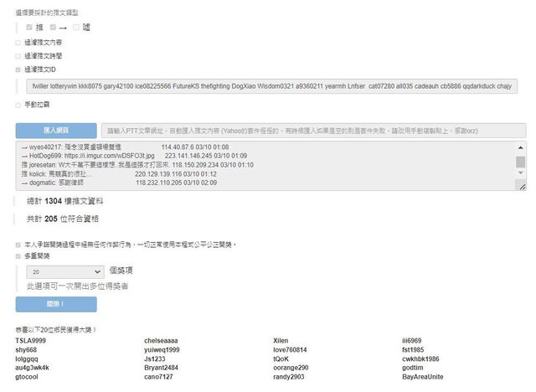This screenshot has width=536, height=392.
Task: Enable the 過濾推文時間 filter checkbox
Action: tap(18, 55)
